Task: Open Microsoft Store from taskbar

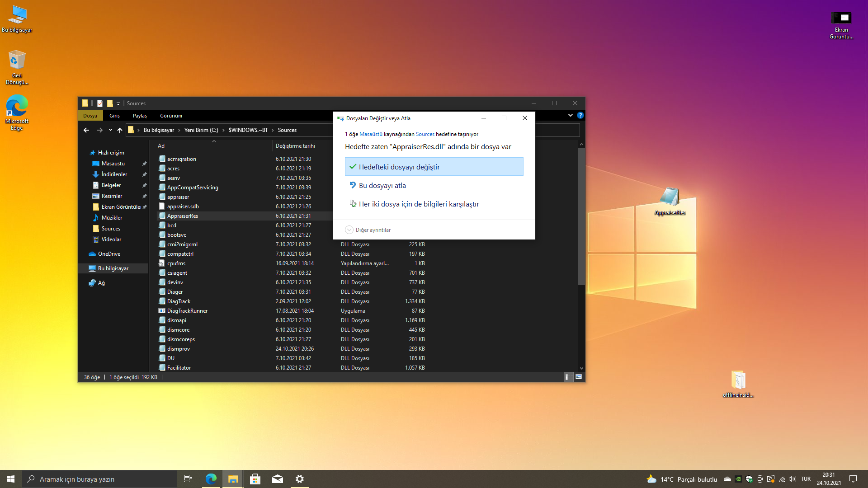Action: click(x=255, y=479)
